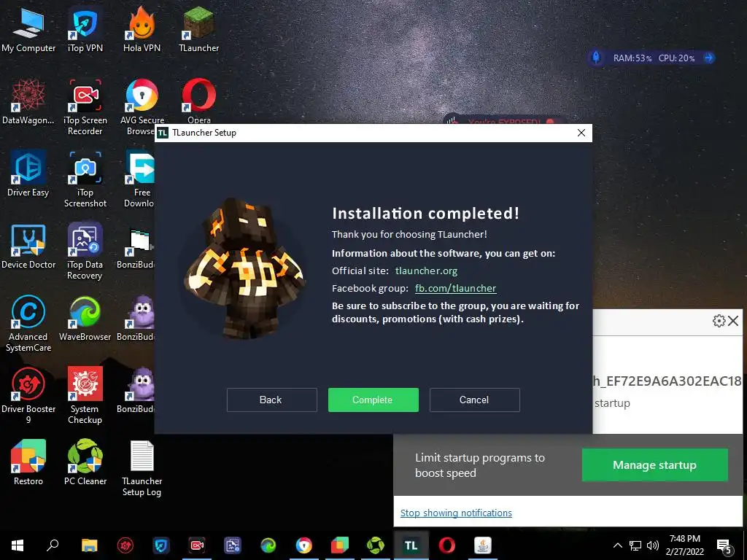
Task: Launch Opera from the desktop
Action: point(198,101)
